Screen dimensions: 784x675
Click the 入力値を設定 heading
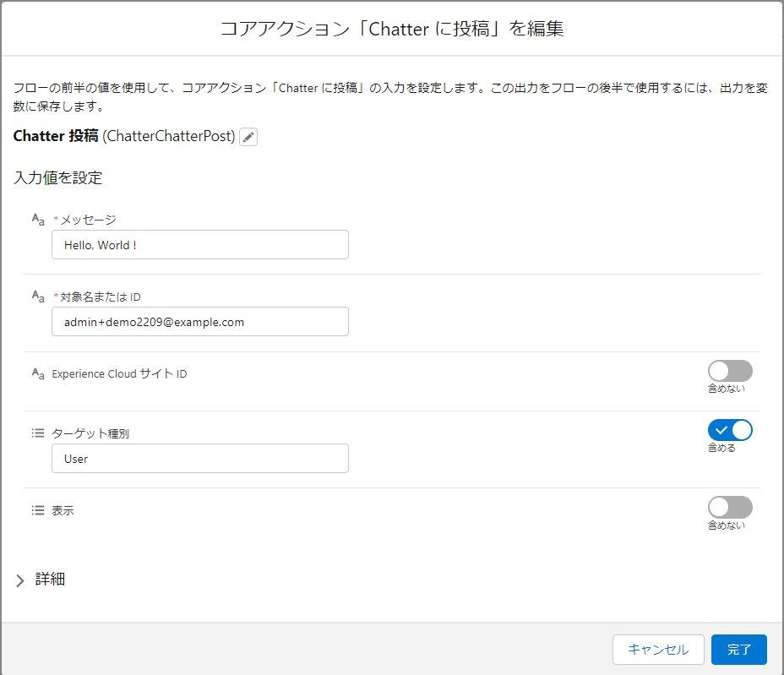tap(58, 177)
